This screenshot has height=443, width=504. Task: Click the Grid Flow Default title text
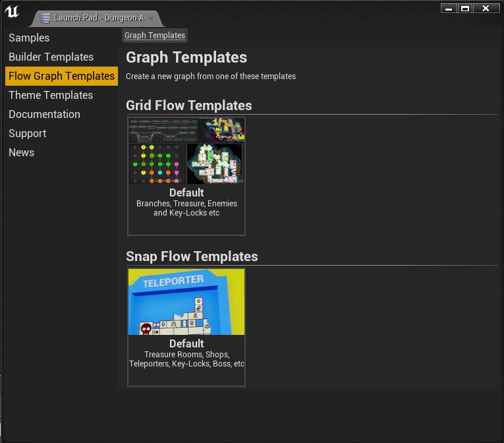186,192
